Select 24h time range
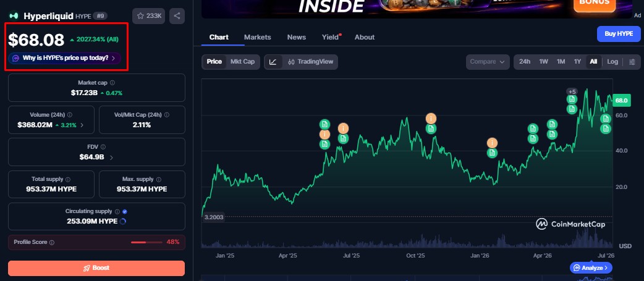 [x=525, y=62]
